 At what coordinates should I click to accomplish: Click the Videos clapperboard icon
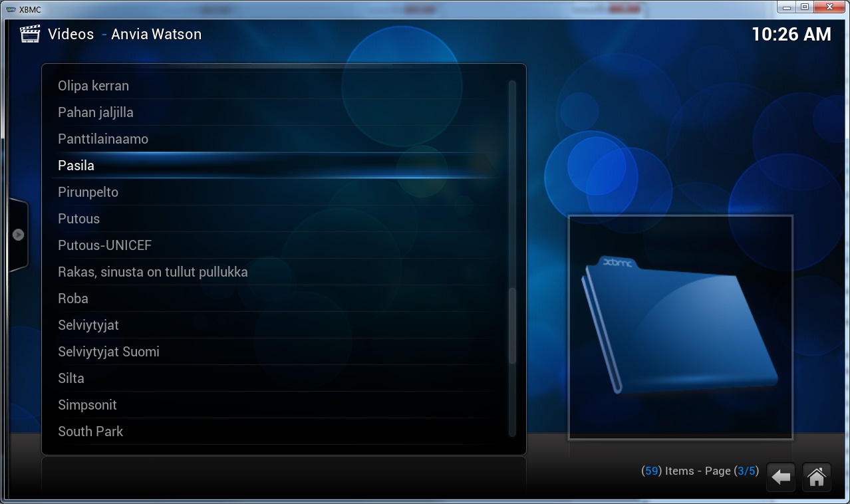[x=30, y=34]
